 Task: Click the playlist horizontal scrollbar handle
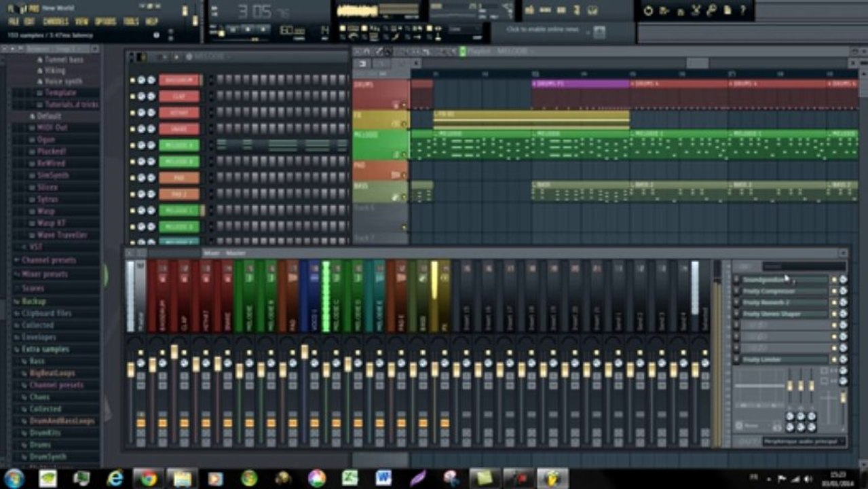(697, 63)
